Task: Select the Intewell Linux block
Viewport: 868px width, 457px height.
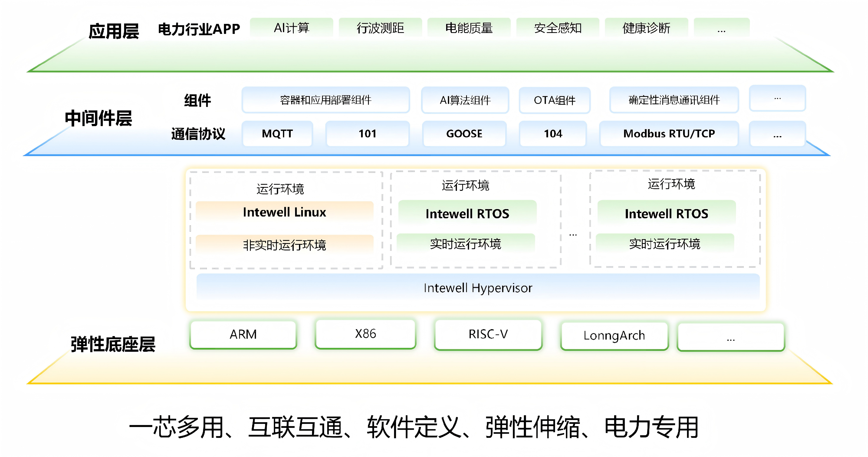Action: click(284, 212)
